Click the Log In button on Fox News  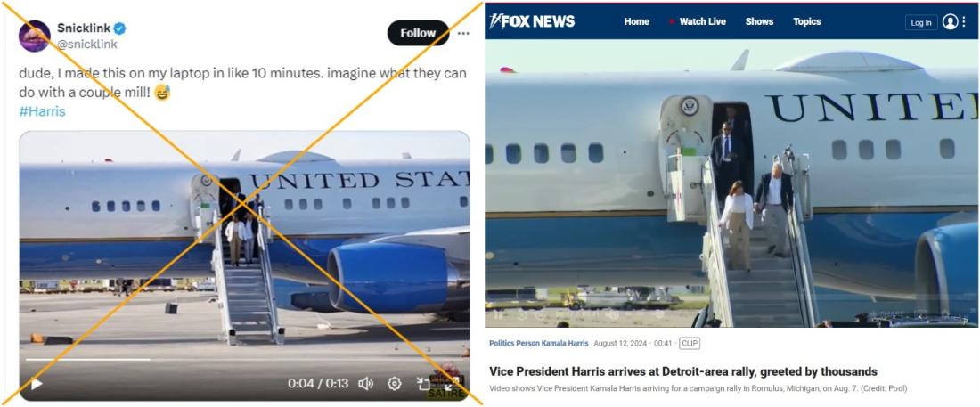coord(921,22)
